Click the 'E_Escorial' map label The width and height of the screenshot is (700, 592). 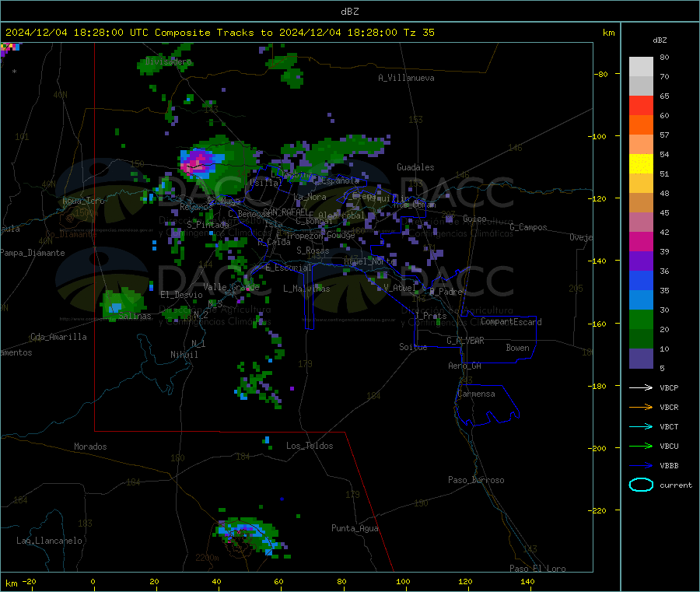click(x=289, y=268)
